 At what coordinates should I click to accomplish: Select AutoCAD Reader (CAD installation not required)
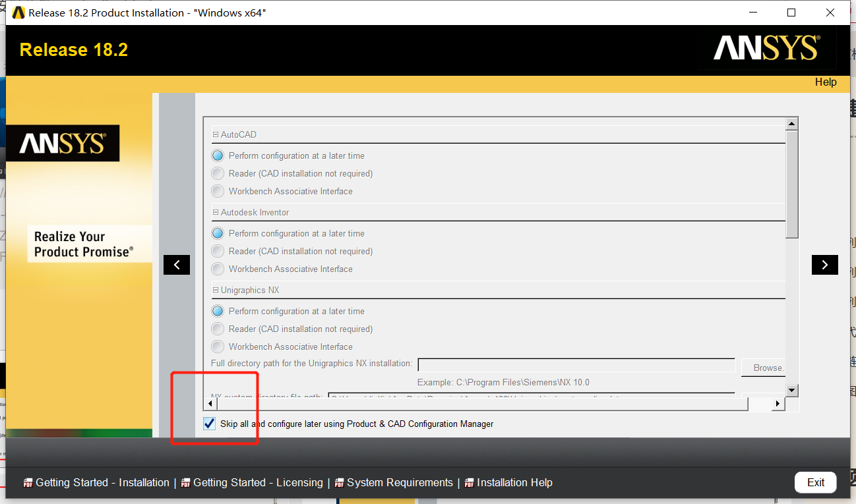pos(218,173)
